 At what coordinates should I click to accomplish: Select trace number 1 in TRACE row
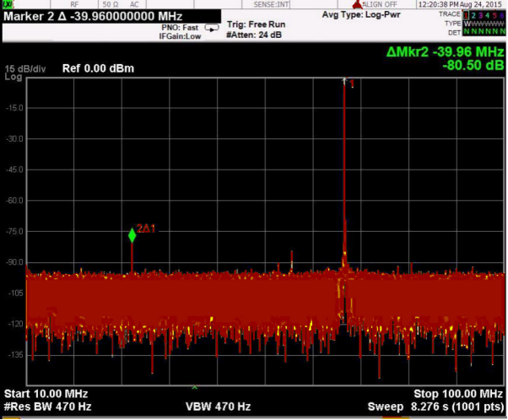(x=467, y=15)
